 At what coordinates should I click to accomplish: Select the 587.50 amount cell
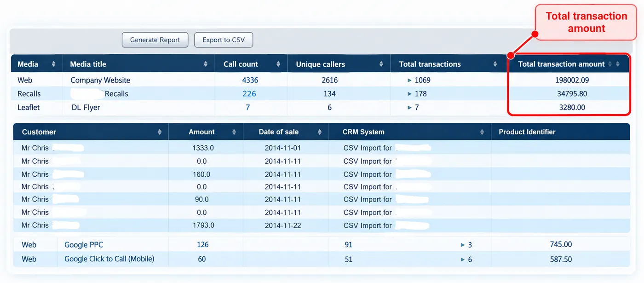561,260
